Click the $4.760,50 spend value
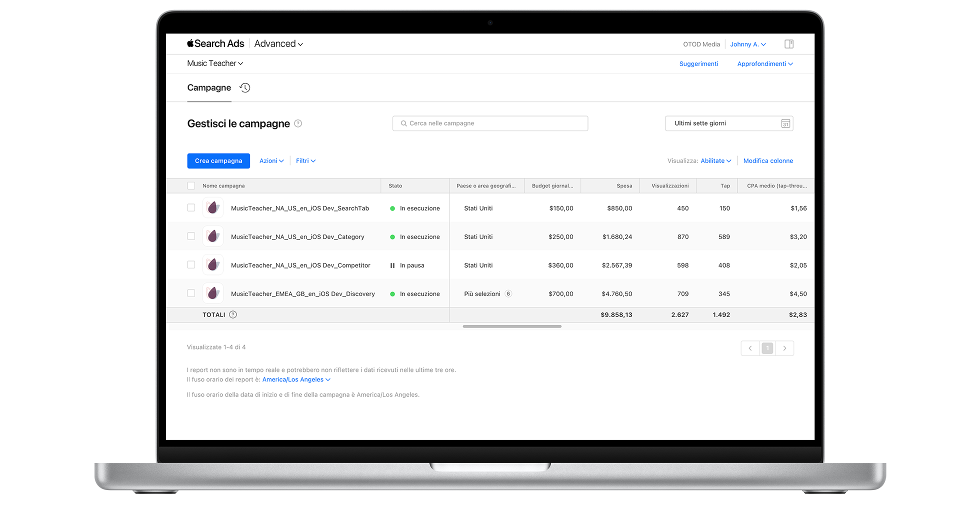 point(617,293)
